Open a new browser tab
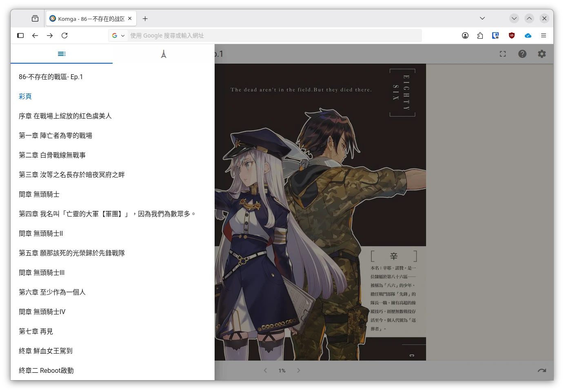564x392 pixels. pyautogui.click(x=145, y=19)
